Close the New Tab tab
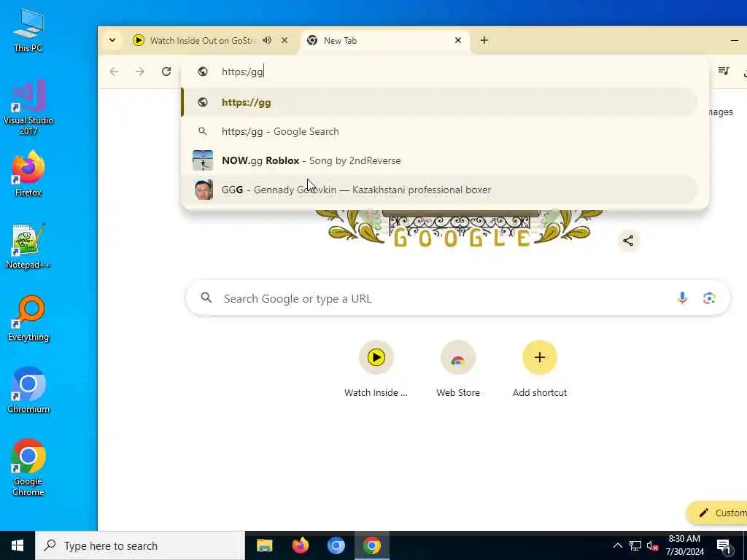747x560 pixels. 458,41
